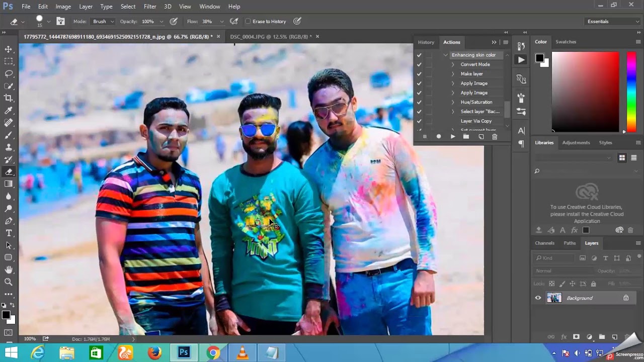Open the collapsed History panel icon
The height and width of the screenshot is (362, 644).
click(521, 46)
